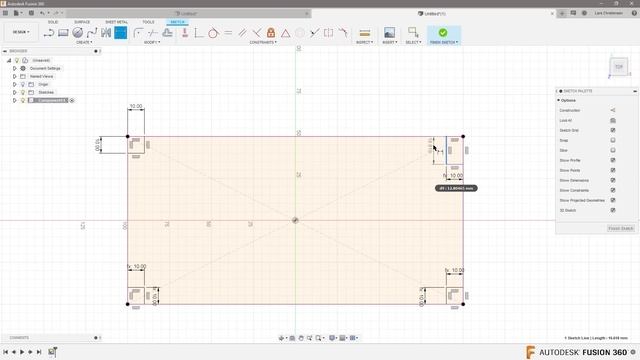Select the Rectangle sketch tool

(63, 33)
